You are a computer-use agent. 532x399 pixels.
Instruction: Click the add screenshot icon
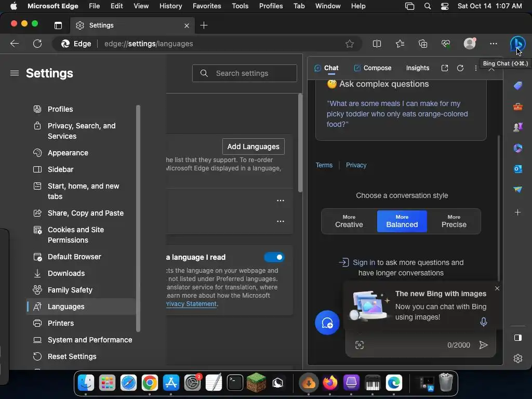(x=360, y=345)
